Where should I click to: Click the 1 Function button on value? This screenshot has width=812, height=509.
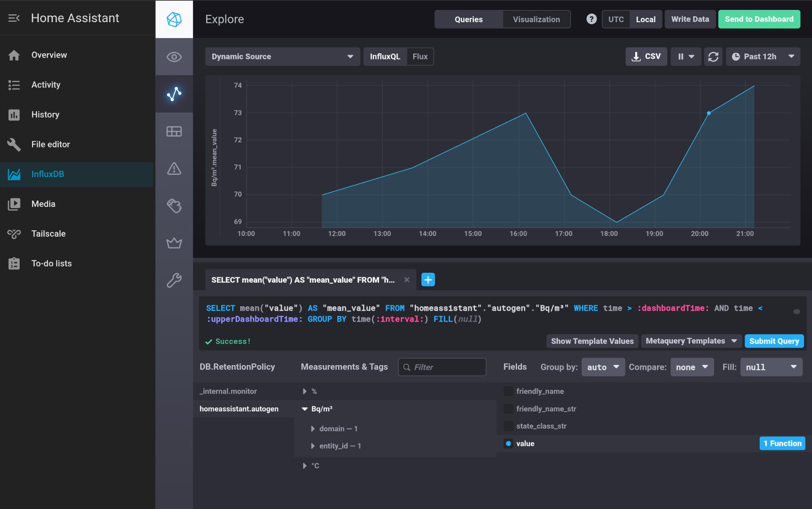[782, 443]
